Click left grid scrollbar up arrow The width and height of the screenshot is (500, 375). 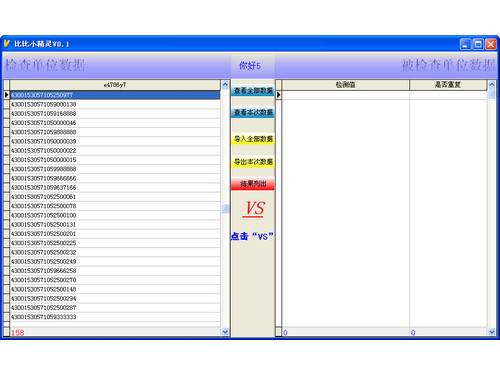pos(225,85)
